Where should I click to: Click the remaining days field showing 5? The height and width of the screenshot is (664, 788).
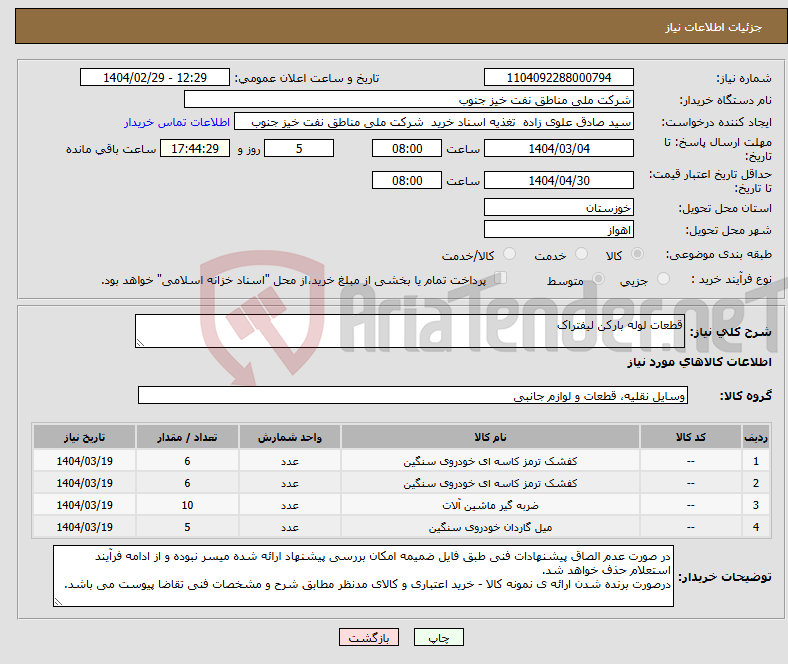click(x=299, y=148)
